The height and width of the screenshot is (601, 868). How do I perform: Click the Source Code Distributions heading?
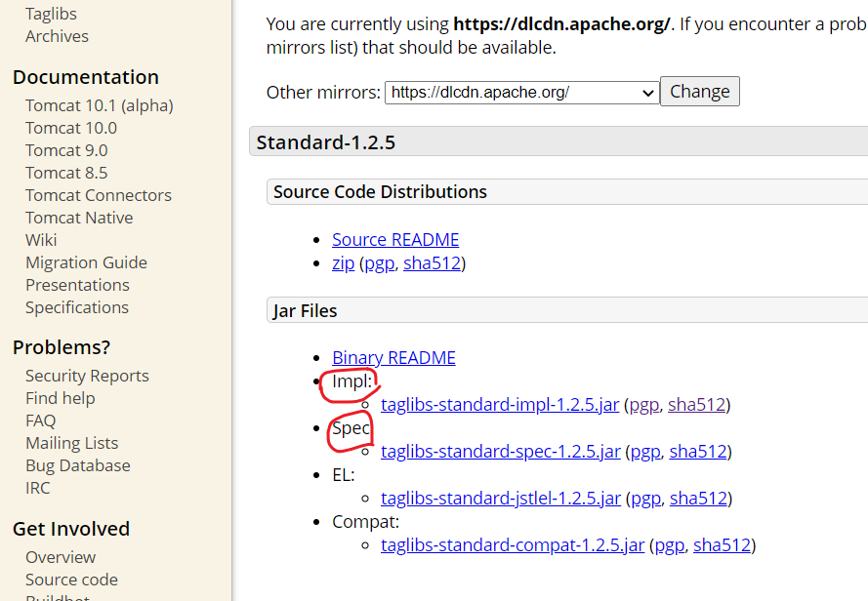tap(381, 191)
